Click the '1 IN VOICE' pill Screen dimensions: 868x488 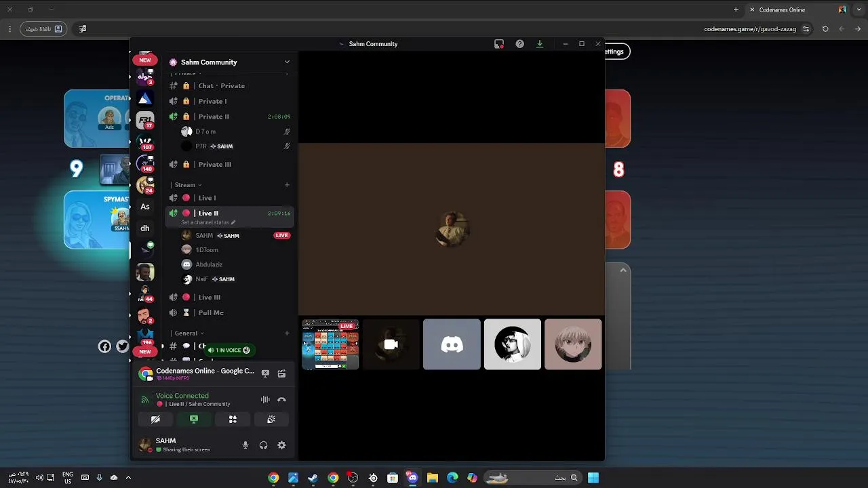[x=229, y=350]
